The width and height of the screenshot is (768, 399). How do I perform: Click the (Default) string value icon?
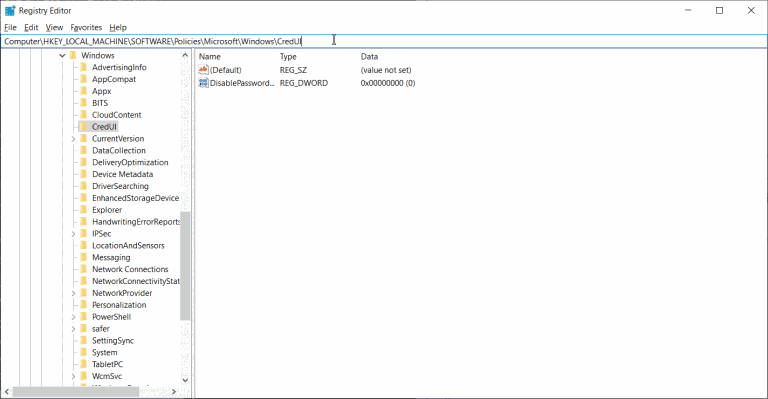(x=203, y=70)
